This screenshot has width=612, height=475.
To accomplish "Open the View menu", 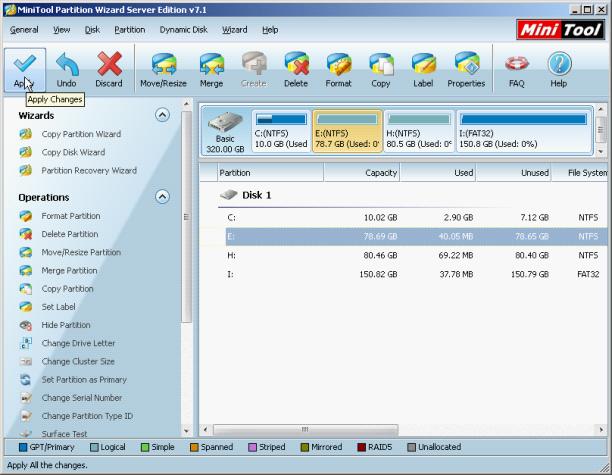I will (x=62, y=30).
